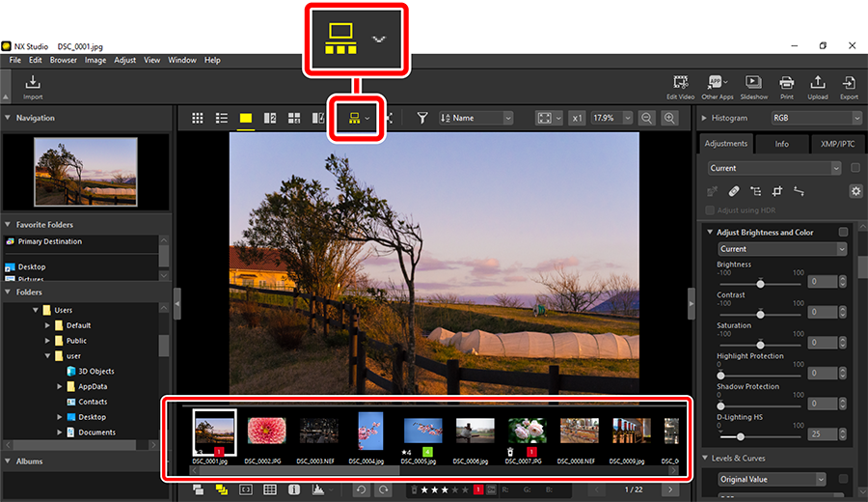
Task: Open the Window menu
Action: point(182,60)
